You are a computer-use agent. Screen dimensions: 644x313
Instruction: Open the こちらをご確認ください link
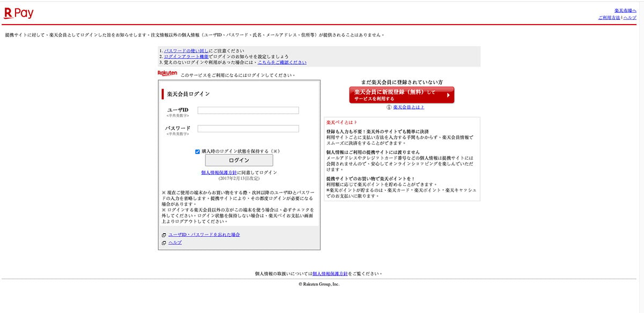[x=282, y=62]
